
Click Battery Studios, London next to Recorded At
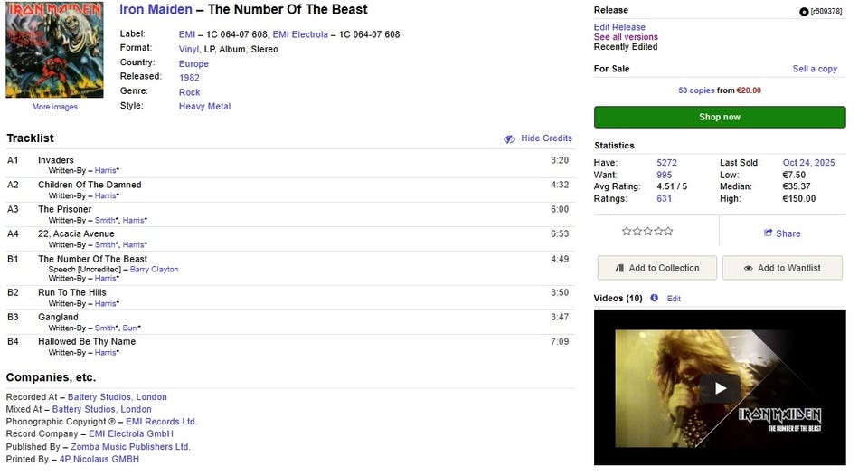tap(118, 397)
